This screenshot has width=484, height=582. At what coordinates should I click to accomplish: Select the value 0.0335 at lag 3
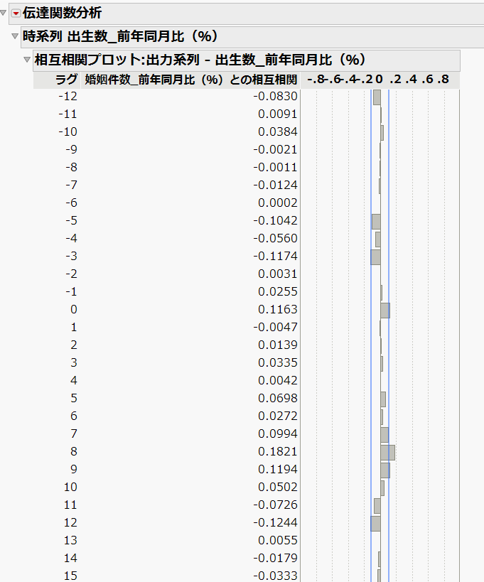tap(278, 363)
